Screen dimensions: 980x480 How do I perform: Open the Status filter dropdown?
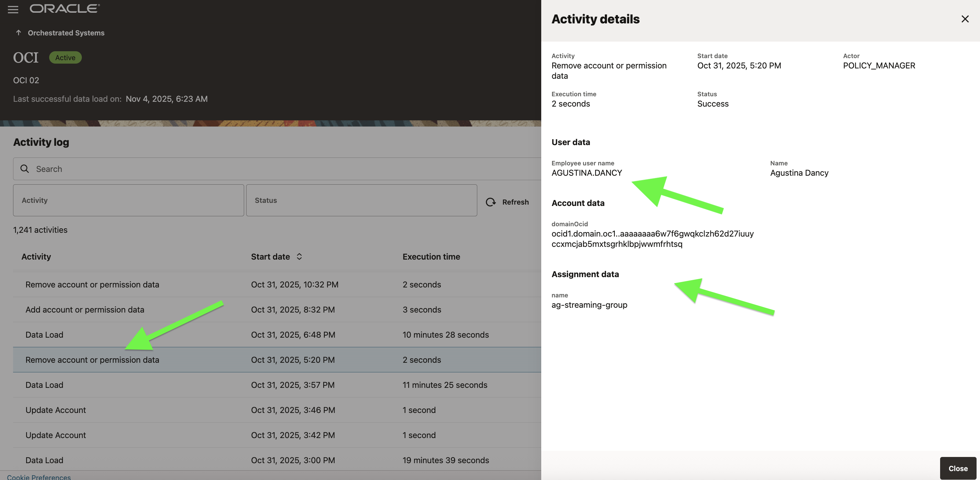coord(361,200)
